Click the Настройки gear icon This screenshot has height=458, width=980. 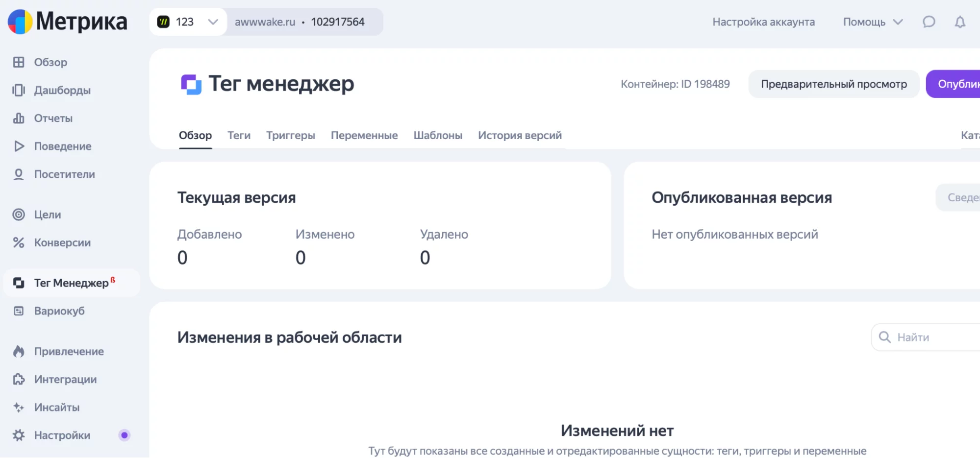tap(19, 435)
